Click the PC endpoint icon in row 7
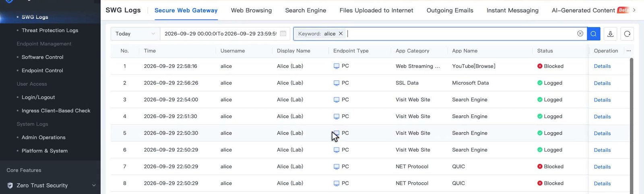Screen dimensions: 644x194 (x=336, y=167)
